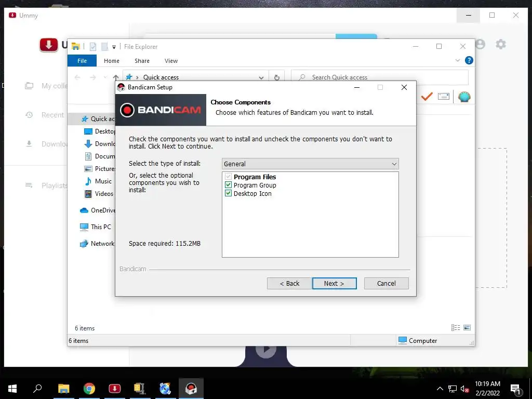The image size is (532, 399).
Task: Show hidden system tray icons
Action: pyautogui.click(x=440, y=389)
